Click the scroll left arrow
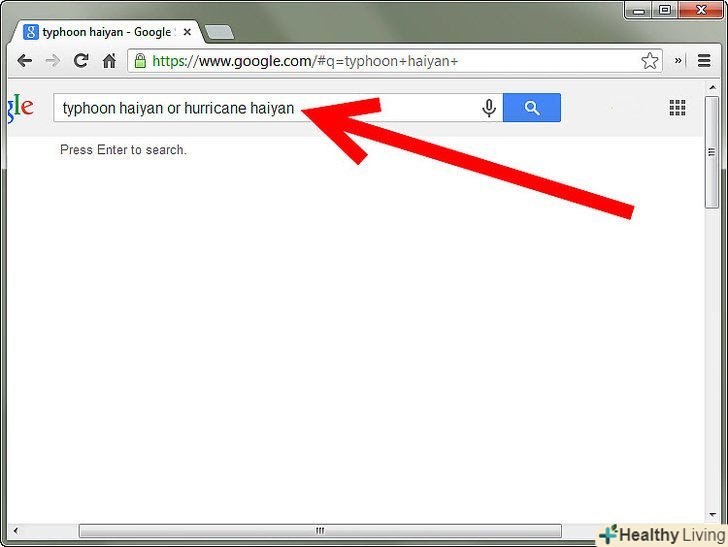This screenshot has width=728, height=547. tap(16, 530)
